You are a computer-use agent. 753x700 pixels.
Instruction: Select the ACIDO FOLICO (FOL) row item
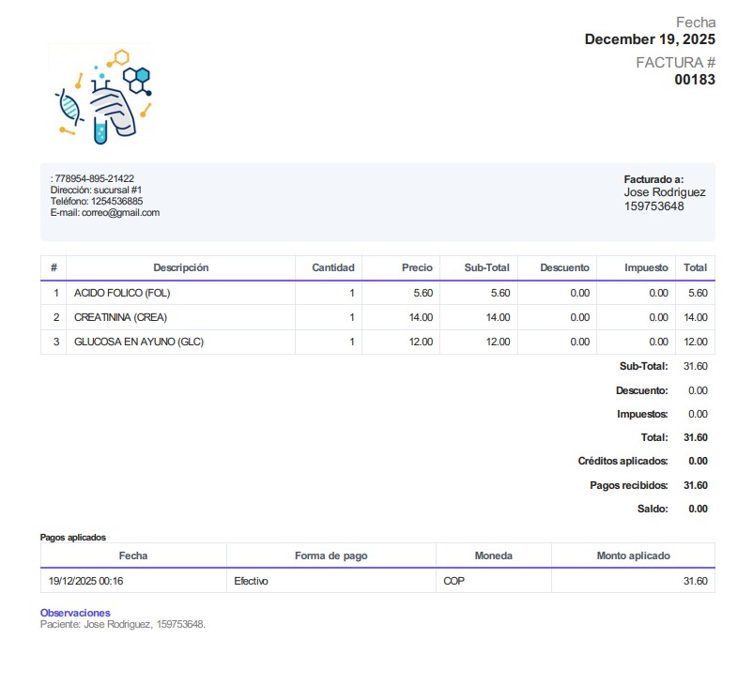click(122, 294)
